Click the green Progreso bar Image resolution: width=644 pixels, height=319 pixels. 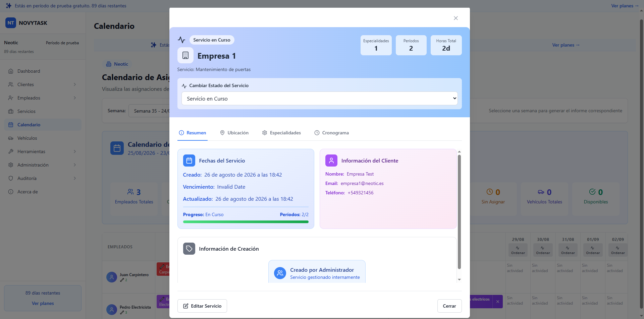pyautogui.click(x=246, y=222)
